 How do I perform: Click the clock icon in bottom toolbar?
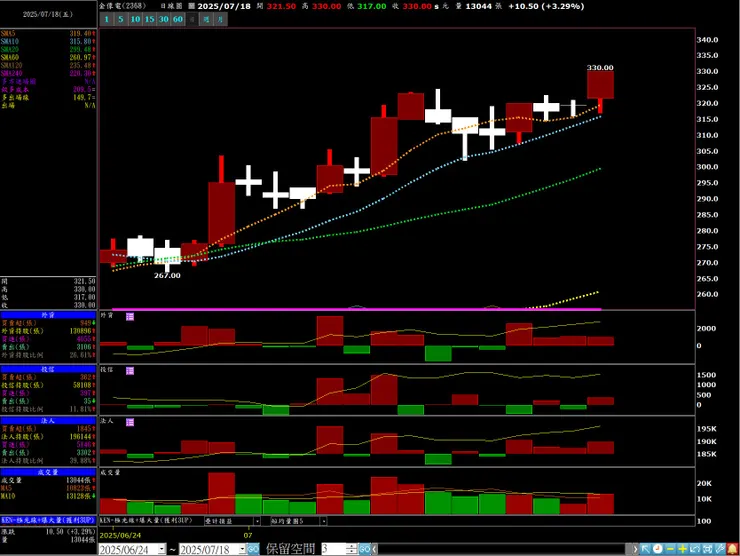(x=658, y=549)
